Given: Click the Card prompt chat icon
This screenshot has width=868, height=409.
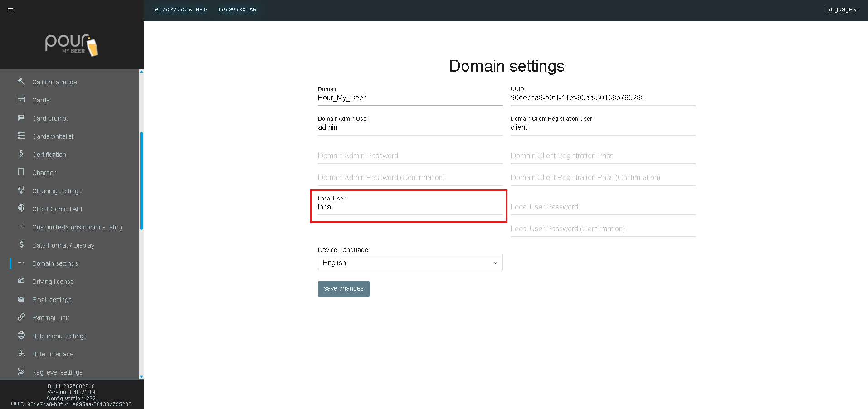Looking at the screenshot, I should pyautogui.click(x=21, y=118).
